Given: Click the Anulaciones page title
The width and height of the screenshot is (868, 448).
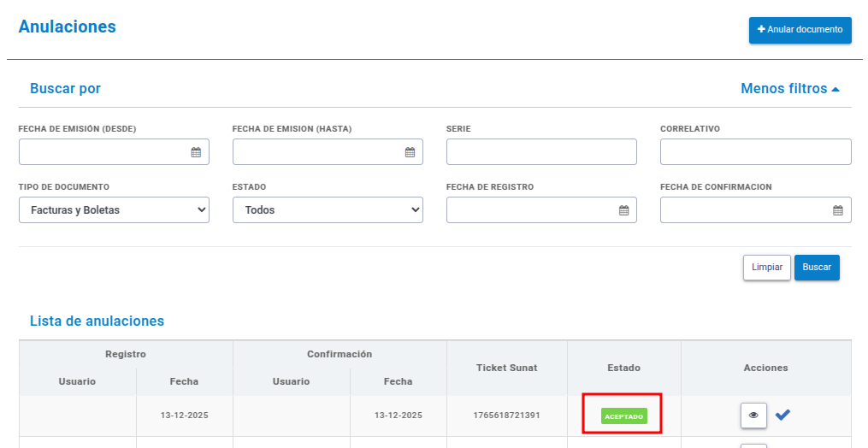Looking at the screenshot, I should (x=68, y=27).
